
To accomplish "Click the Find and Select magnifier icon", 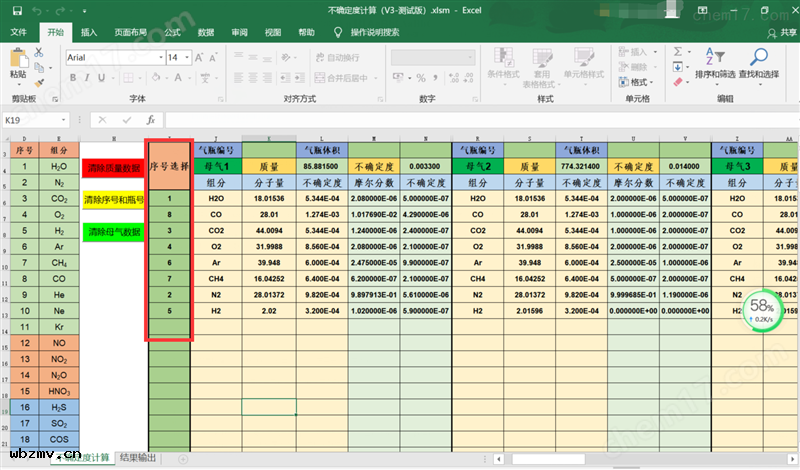I will point(759,57).
